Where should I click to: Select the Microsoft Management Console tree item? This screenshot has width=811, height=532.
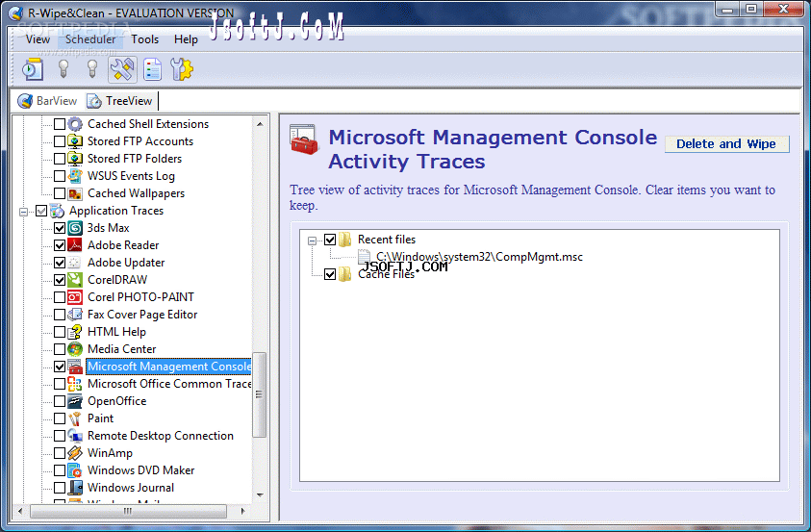(168, 367)
